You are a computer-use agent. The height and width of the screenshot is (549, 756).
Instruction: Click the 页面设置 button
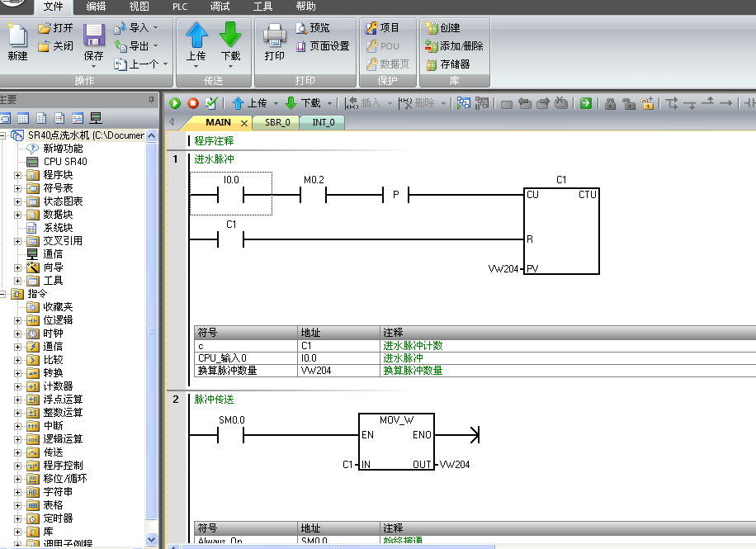[x=323, y=46]
